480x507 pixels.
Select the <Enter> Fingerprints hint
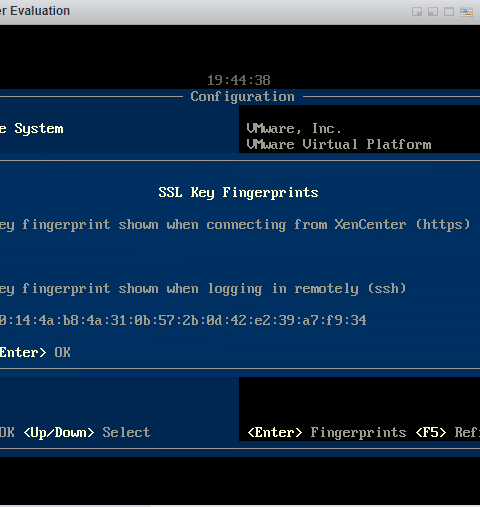(327, 432)
